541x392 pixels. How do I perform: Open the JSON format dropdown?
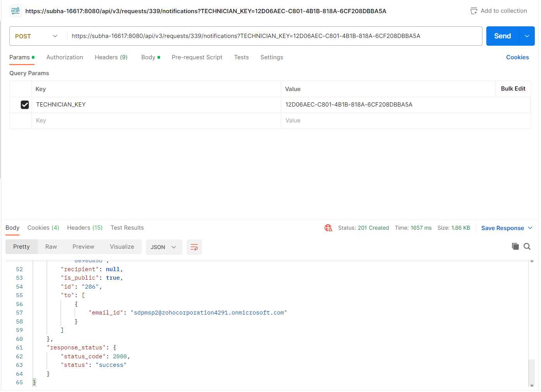point(164,247)
